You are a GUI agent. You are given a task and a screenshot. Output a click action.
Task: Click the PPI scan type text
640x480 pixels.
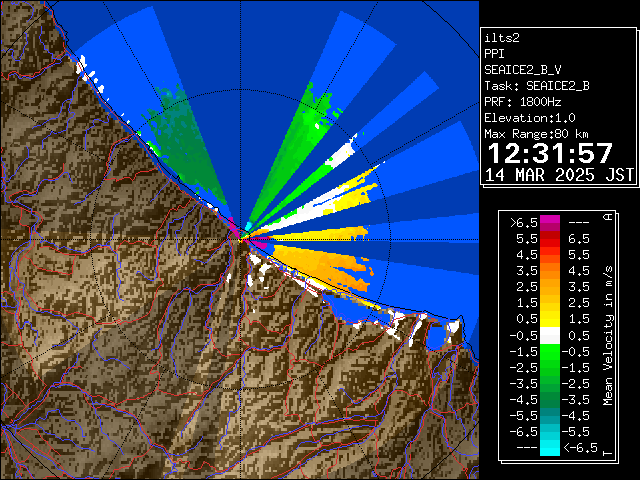[494, 54]
